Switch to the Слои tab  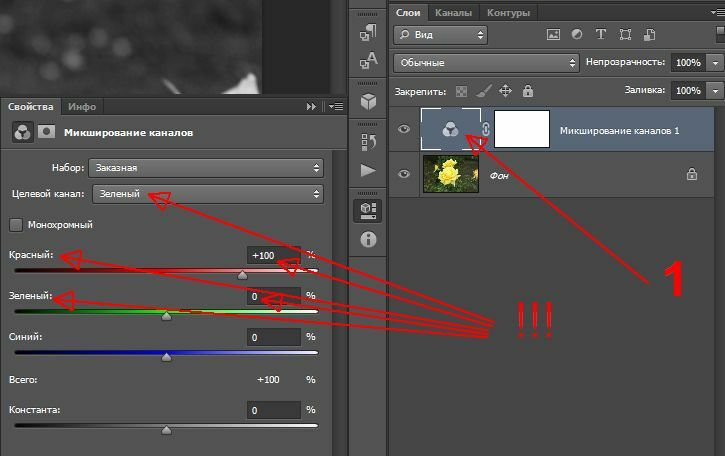[x=408, y=13]
